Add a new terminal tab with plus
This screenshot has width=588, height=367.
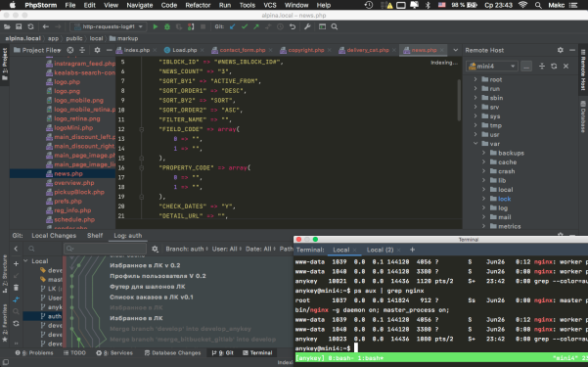(x=412, y=250)
